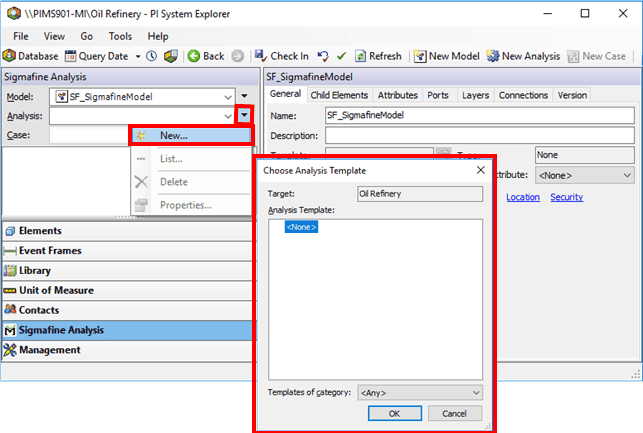643x433 pixels.
Task: Click the Name field with SF_SigmafineModel
Action: (480, 116)
